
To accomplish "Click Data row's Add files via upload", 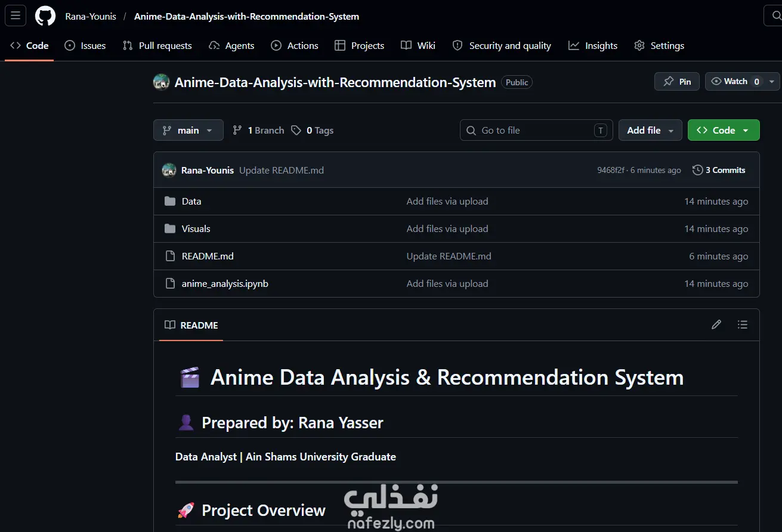I will pos(447,202).
